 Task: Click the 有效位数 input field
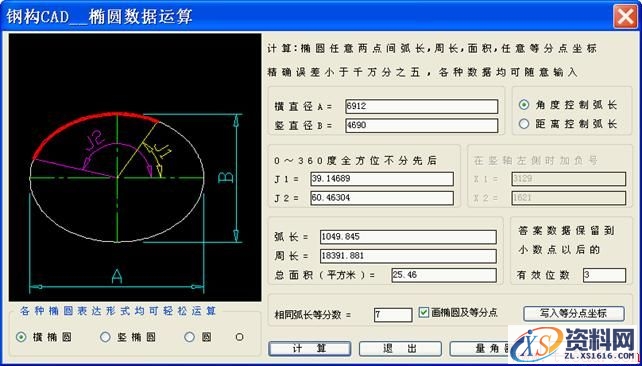click(604, 275)
